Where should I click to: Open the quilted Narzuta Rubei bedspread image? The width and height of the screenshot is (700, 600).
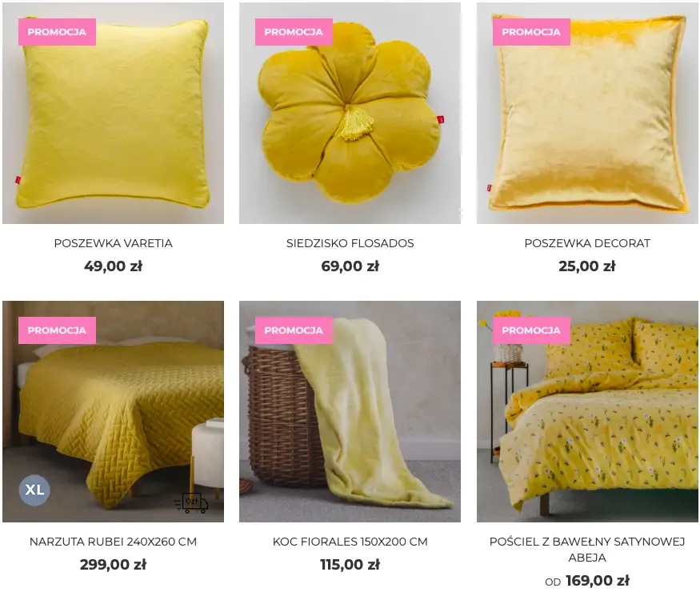[x=113, y=412]
